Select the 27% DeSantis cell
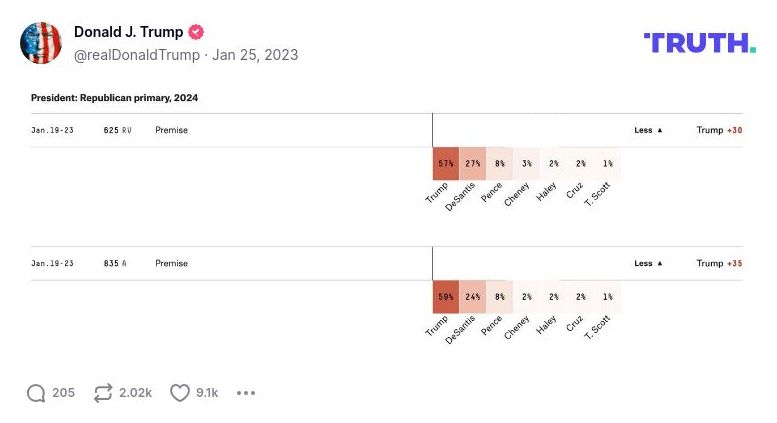 pyautogui.click(x=472, y=163)
